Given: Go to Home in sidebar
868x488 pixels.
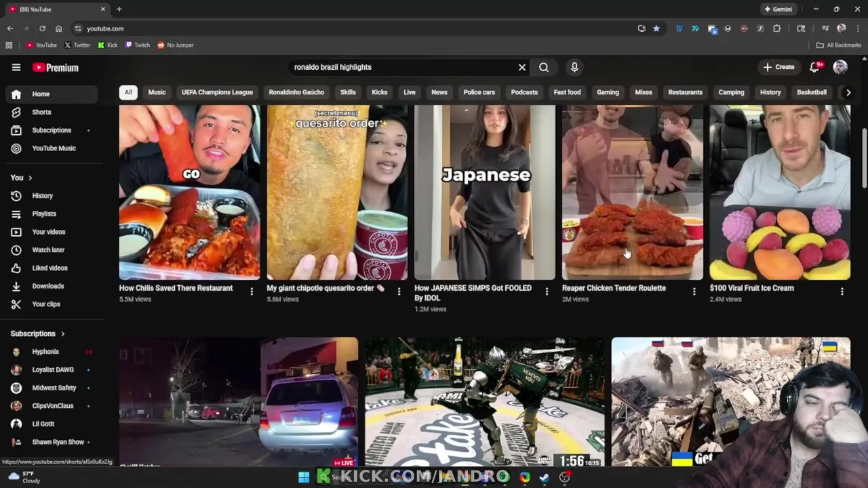Looking at the screenshot, I should pos(52,94).
